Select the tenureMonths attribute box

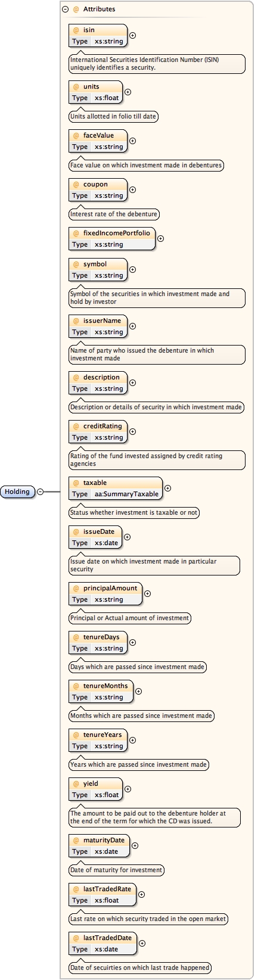coord(101,691)
